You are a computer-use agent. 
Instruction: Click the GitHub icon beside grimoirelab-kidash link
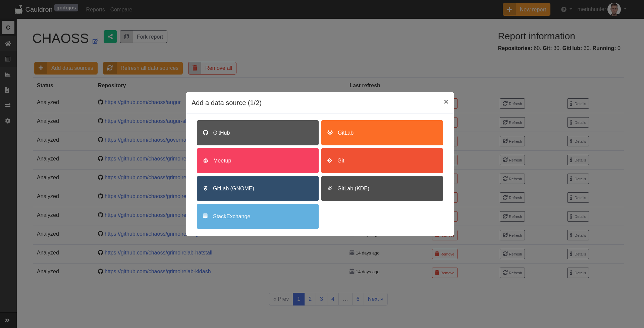[x=100, y=271]
